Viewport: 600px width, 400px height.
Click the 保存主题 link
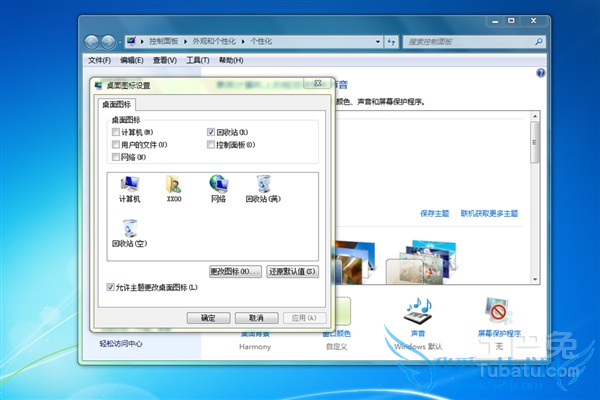434,213
